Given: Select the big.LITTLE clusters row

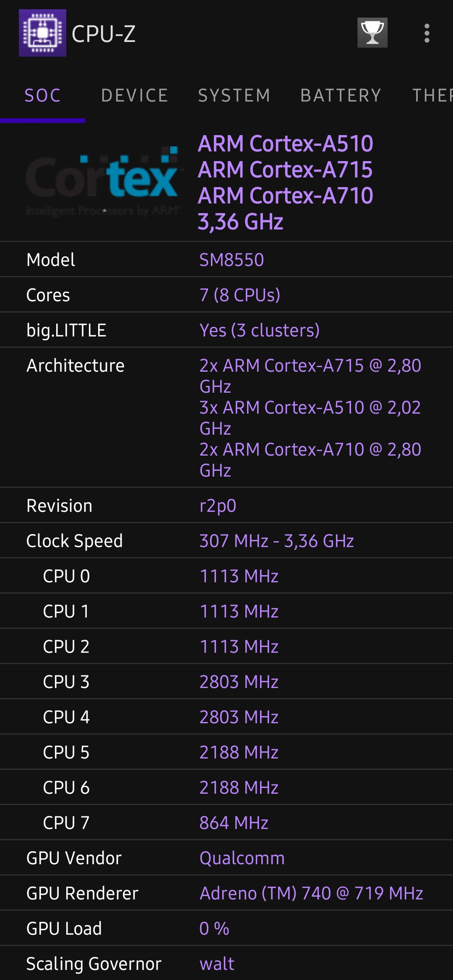Looking at the screenshot, I should 226,330.
